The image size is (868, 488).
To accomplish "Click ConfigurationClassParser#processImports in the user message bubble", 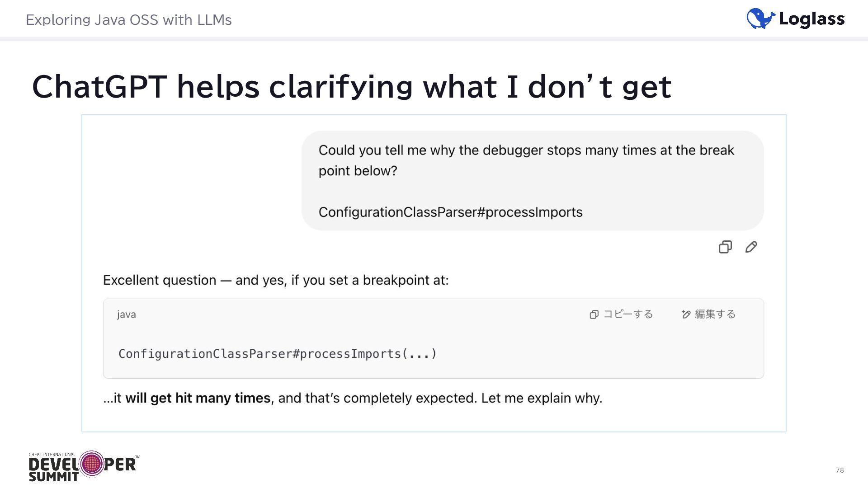I will pyautogui.click(x=450, y=212).
